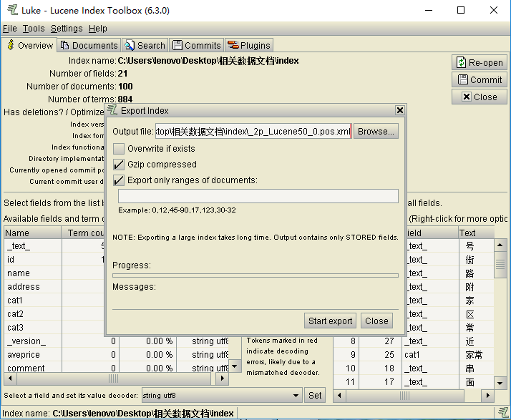Select the cat1 field row
Viewport: 511px width, 420px height.
54,301
